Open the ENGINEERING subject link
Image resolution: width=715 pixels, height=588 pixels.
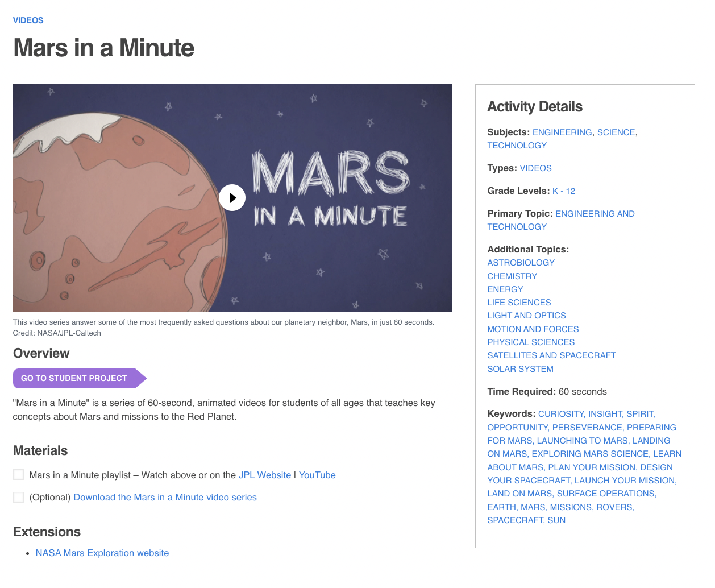(562, 132)
